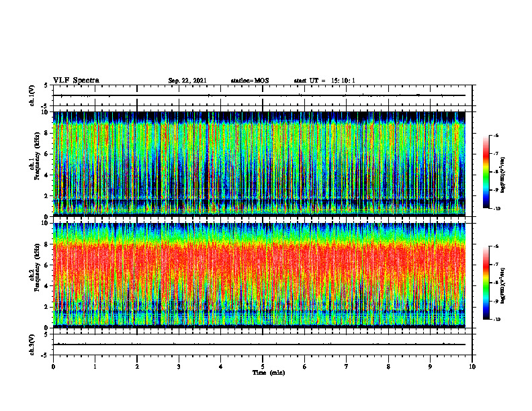Viewport: 532px width, 411px height.
Task: Click time axis tick label "8"
Action: point(388,367)
